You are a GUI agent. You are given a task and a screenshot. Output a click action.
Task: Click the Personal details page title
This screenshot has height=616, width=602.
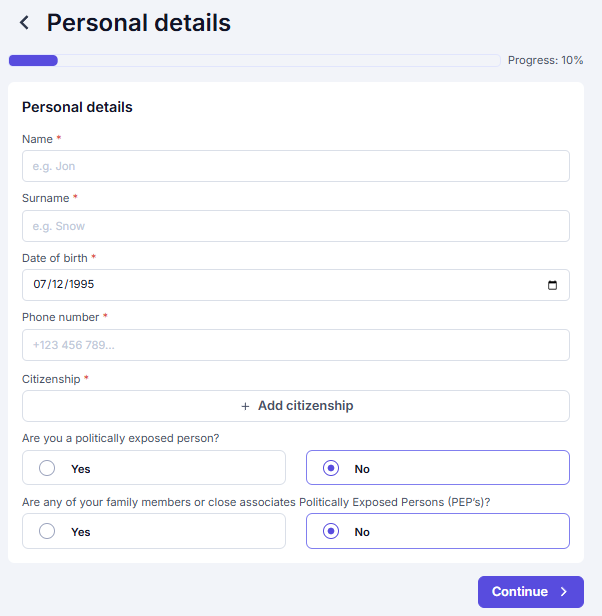[139, 22]
